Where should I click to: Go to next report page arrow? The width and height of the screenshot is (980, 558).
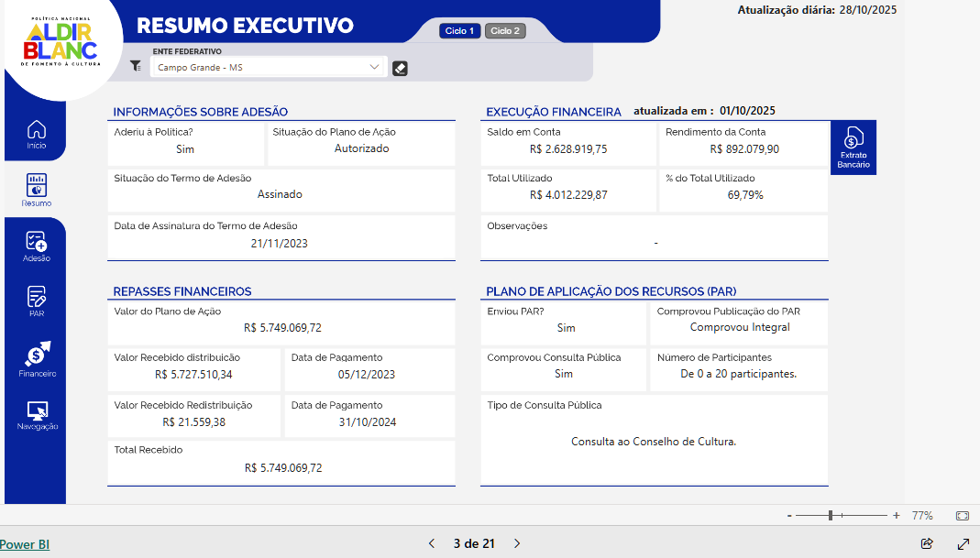517,543
